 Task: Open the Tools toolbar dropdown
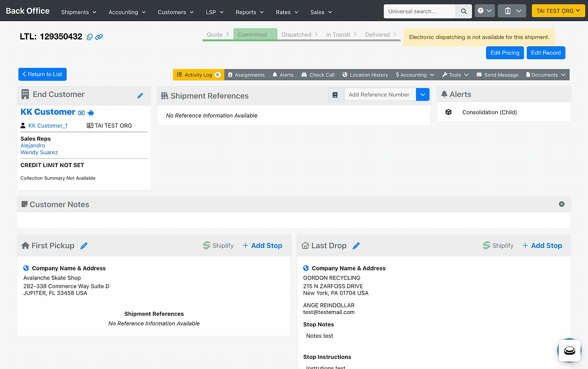[455, 75]
